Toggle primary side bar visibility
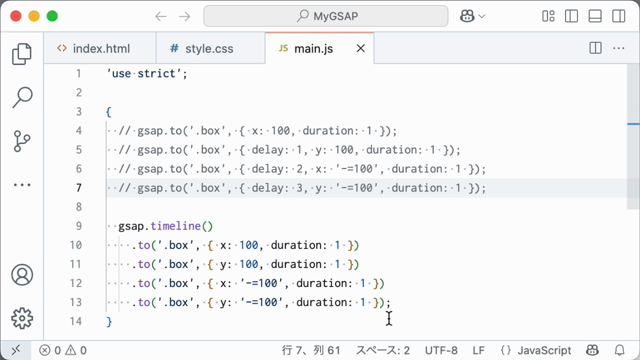Image resolution: width=640 pixels, height=360 pixels. (x=571, y=16)
